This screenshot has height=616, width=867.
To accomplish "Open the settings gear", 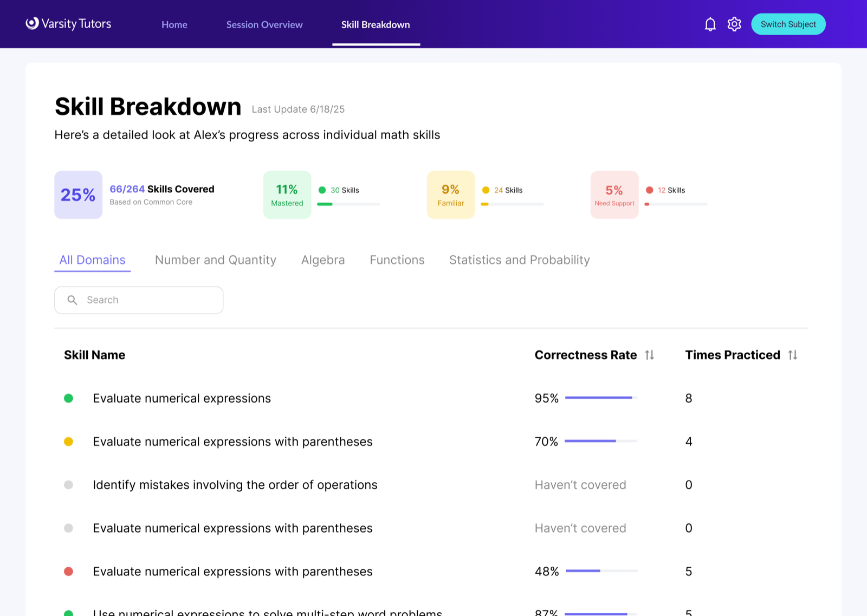I will (x=734, y=24).
